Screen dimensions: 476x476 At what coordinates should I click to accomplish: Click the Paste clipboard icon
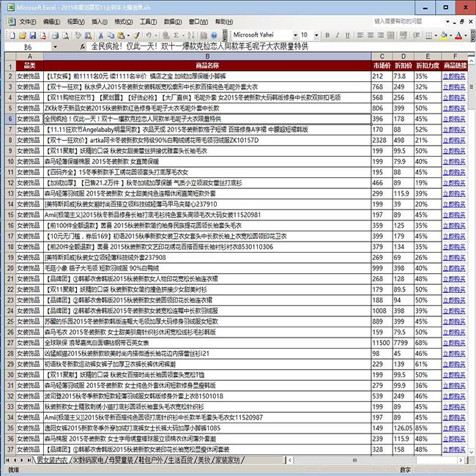[121, 36]
